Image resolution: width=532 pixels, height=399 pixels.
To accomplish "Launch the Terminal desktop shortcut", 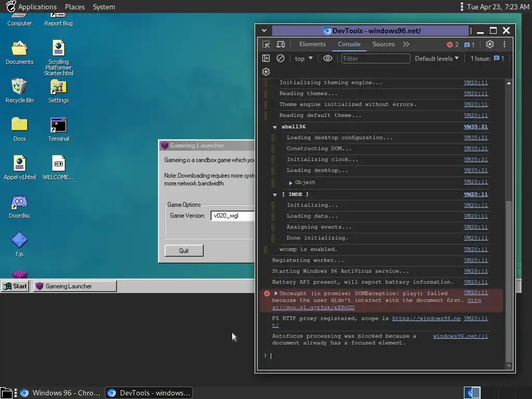I will (58, 129).
